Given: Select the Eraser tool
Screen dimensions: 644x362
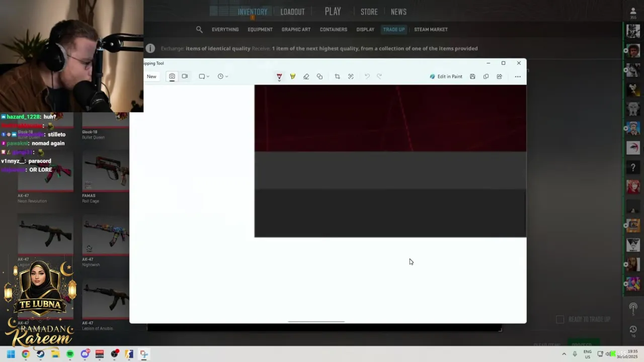Looking at the screenshot, I should (306, 76).
